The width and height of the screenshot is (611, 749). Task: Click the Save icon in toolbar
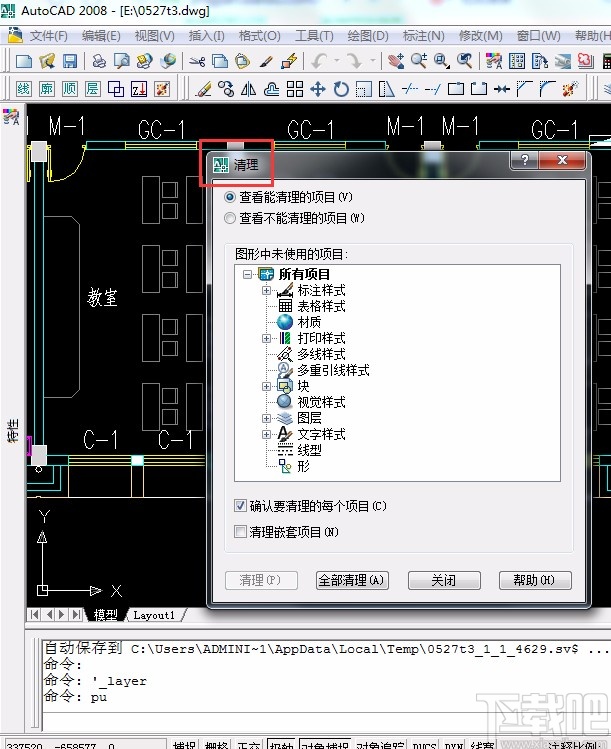coord(70,61)
